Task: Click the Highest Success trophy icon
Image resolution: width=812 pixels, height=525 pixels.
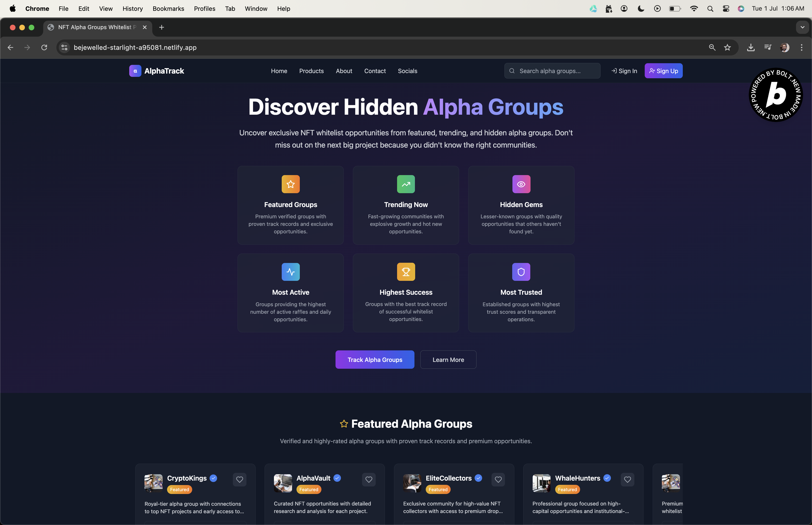Action: point(406,272)
